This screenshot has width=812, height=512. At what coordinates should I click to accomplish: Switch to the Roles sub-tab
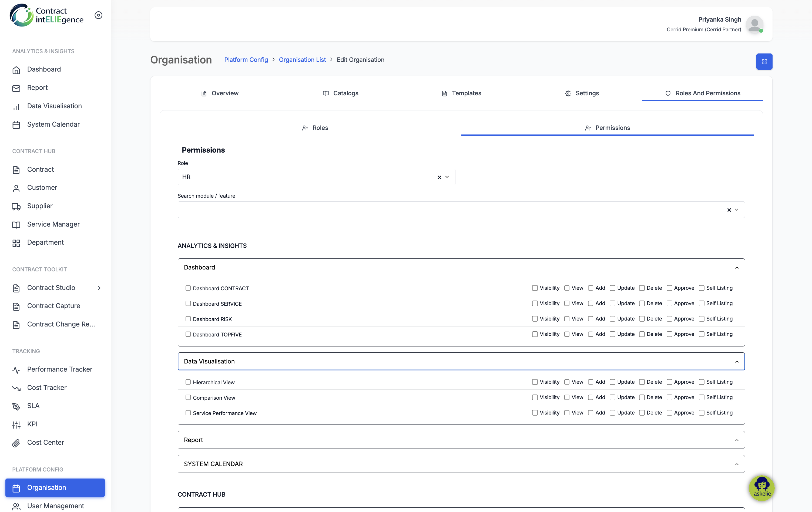click(315, 128)
